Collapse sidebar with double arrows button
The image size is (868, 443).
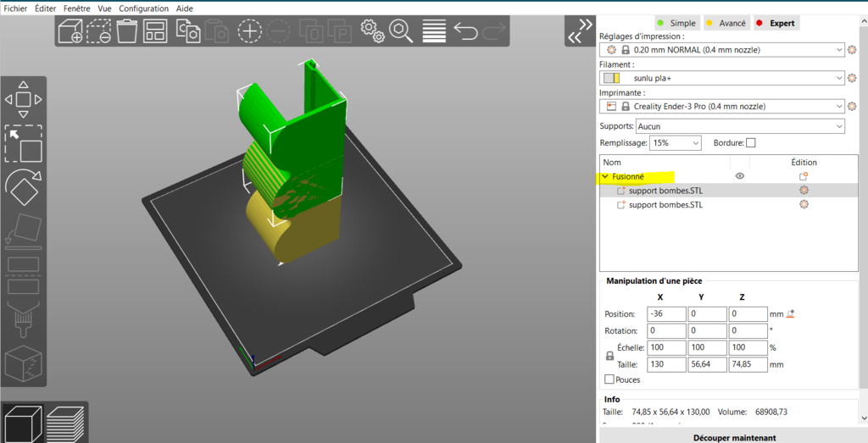(580, 31)
